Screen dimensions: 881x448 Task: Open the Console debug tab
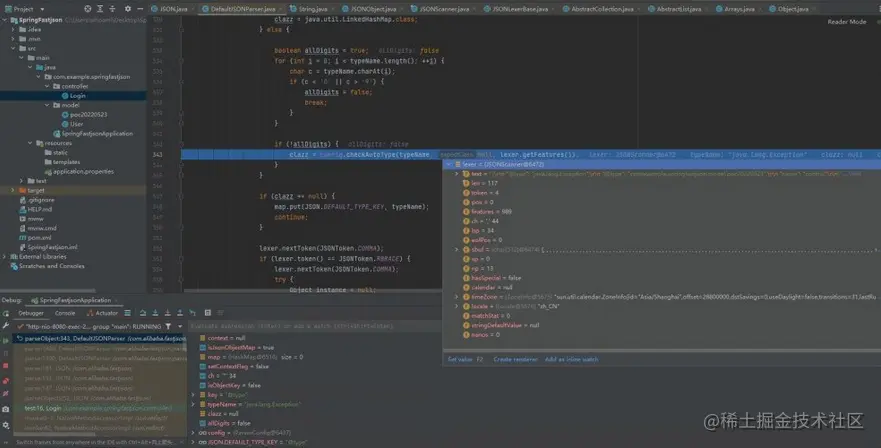(65, 313)
